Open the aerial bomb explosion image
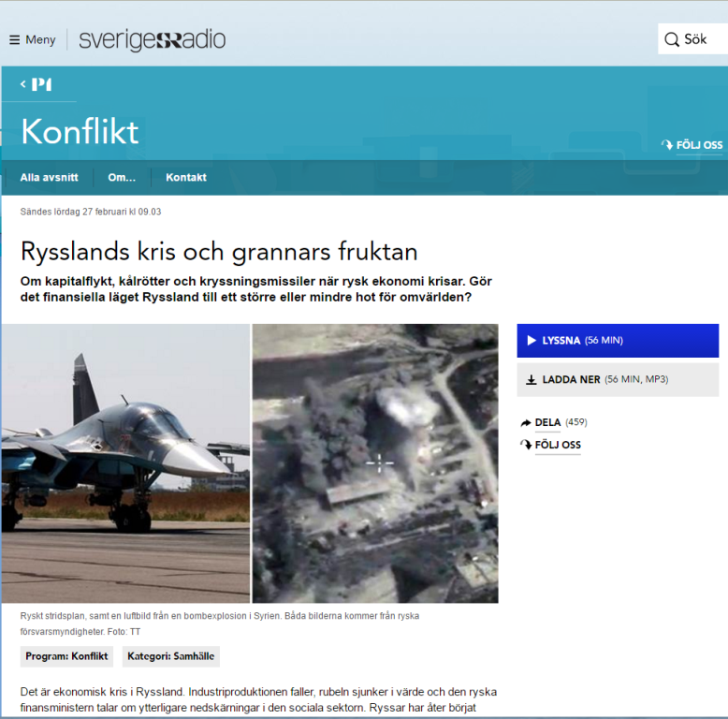The image size is (728, 719). [x=375, y=462]
